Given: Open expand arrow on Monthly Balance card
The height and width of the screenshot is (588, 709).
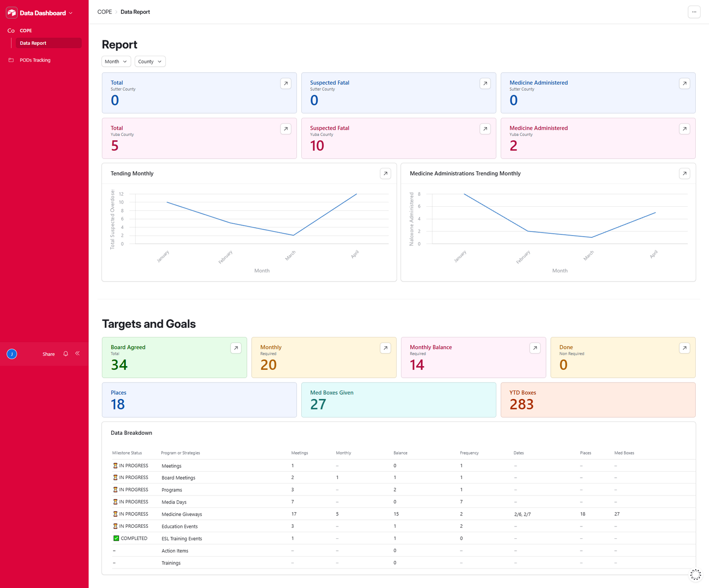Looking at the screenshot, I should coord(535,348).
